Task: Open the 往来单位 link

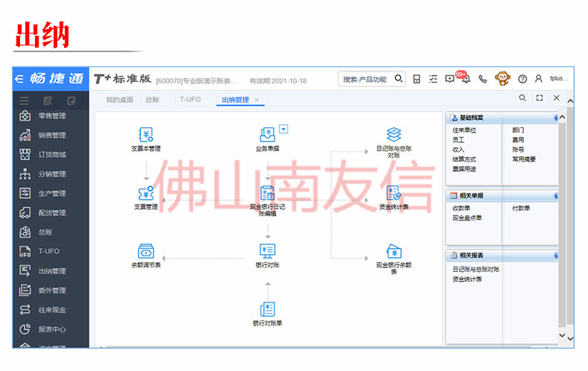Action: click(464, 130)
